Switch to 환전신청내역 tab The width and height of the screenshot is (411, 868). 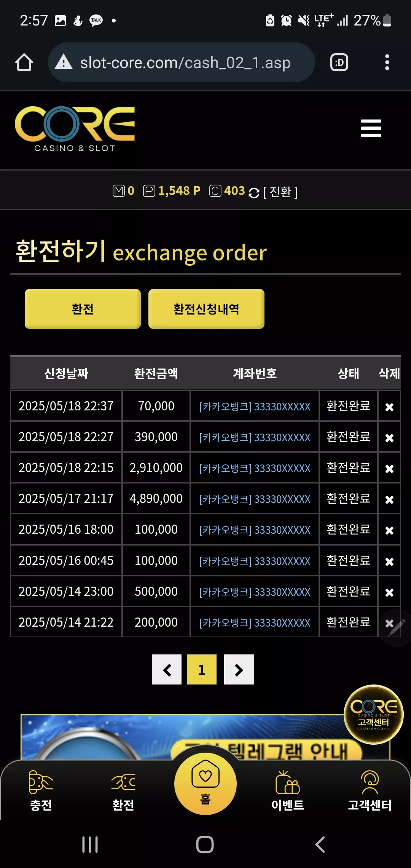(206, 309)
